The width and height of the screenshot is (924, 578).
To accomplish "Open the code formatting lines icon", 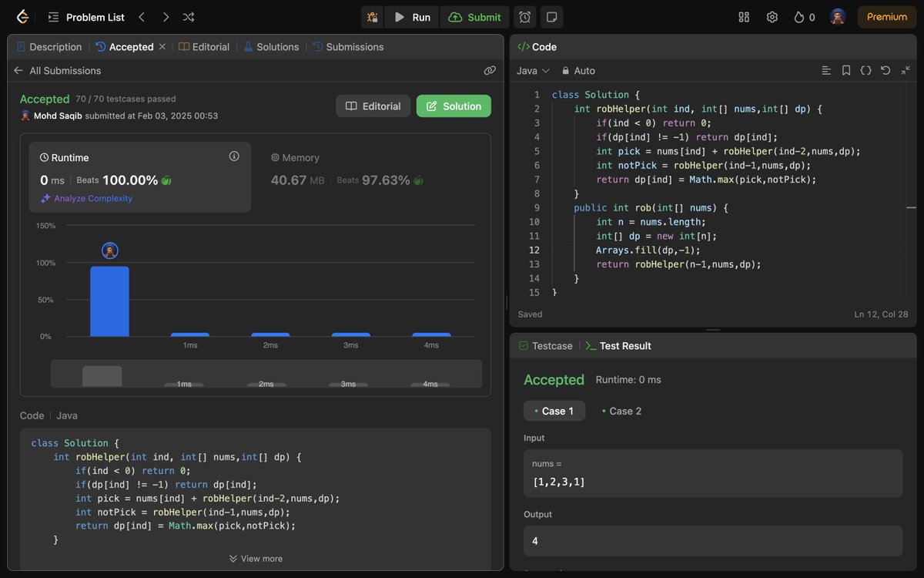I will tap(826, 70).
